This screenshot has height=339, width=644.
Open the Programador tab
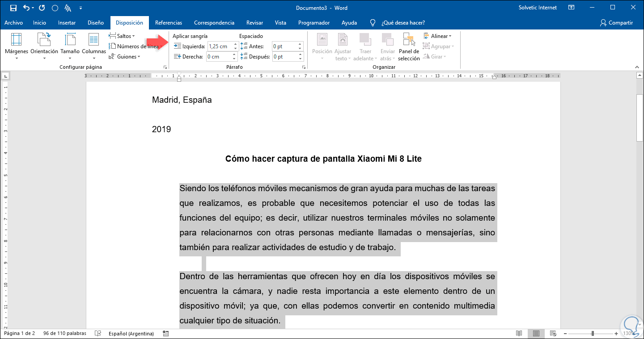[314, 23]
